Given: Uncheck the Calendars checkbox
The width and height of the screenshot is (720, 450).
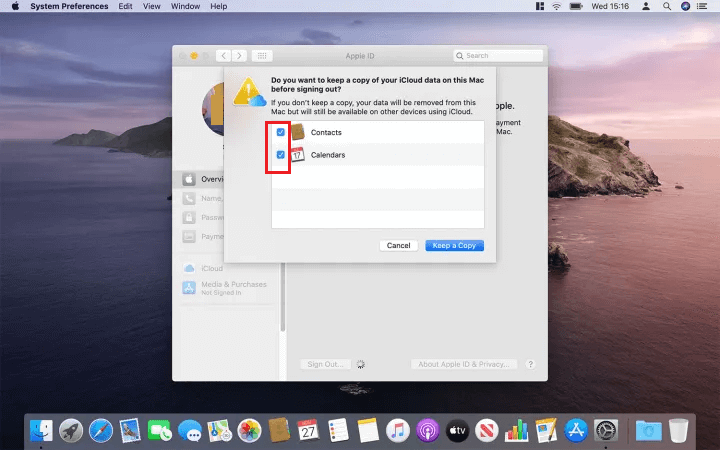Looking at the screenshot, I should click(x=281, y=155).
